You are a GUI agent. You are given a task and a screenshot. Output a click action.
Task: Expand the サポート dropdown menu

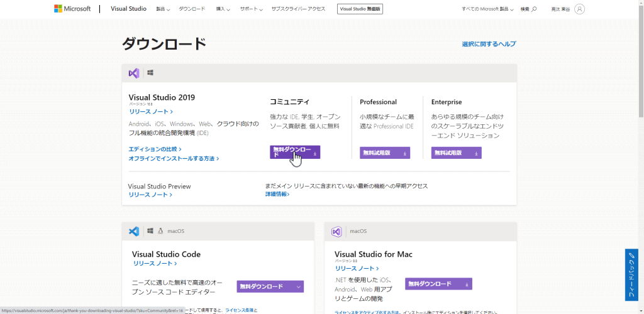(x=250, y=9)
